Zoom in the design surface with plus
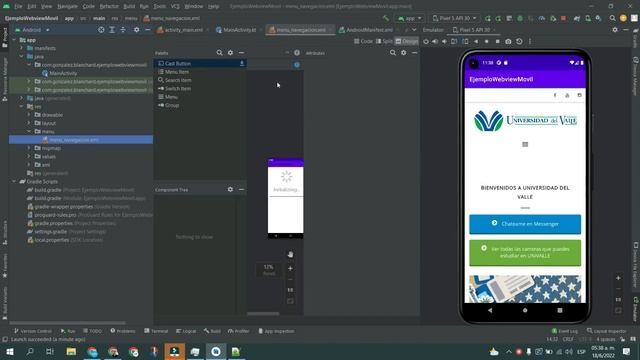This screenshot has height=360, width=640. (x=290, y=268)
